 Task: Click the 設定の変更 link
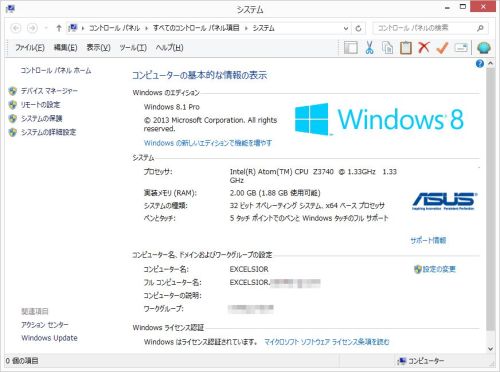tap(439, 269)
